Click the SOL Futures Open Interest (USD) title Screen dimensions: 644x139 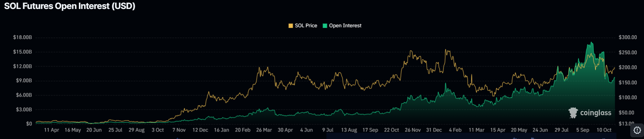pos(70,6)
